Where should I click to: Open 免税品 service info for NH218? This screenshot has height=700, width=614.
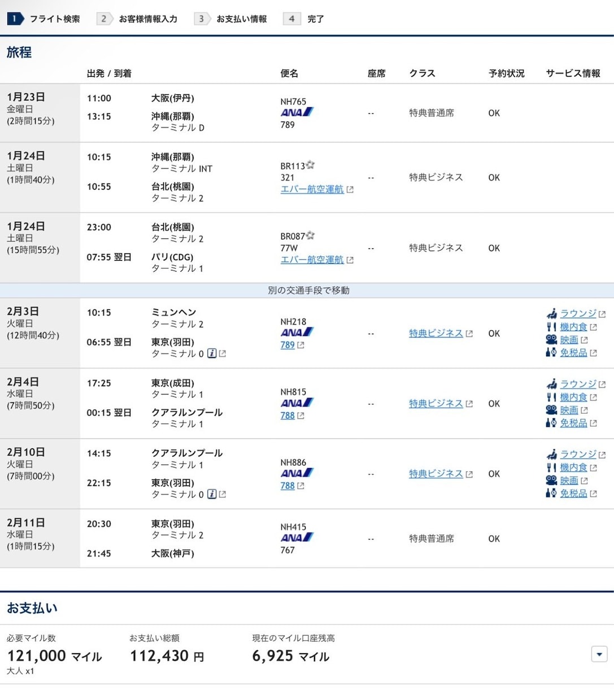point(573,353)
